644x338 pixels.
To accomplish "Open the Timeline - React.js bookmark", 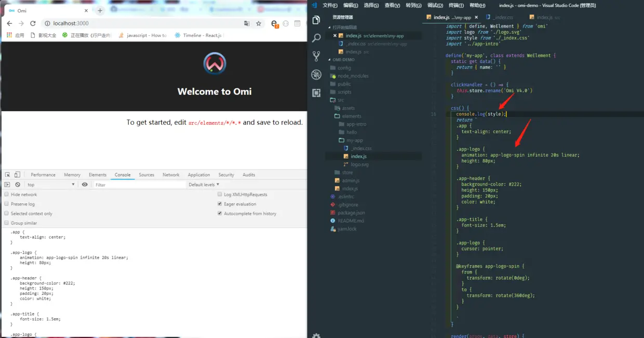I will pyautogui.click(x=198, y=35).
